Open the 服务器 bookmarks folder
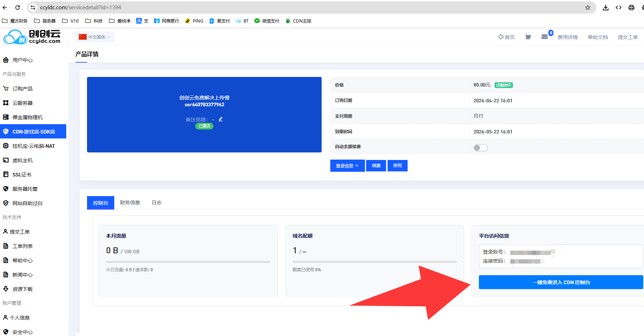The image size is (644, 336). 45,21
